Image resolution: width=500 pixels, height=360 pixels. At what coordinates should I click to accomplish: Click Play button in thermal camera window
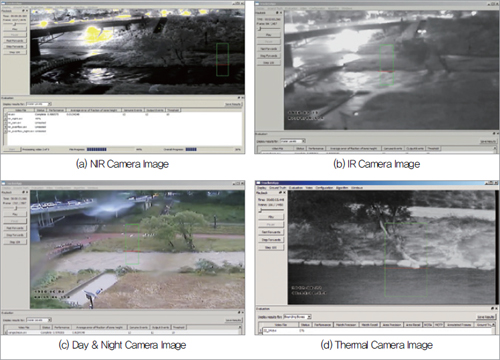pos(271,217)
